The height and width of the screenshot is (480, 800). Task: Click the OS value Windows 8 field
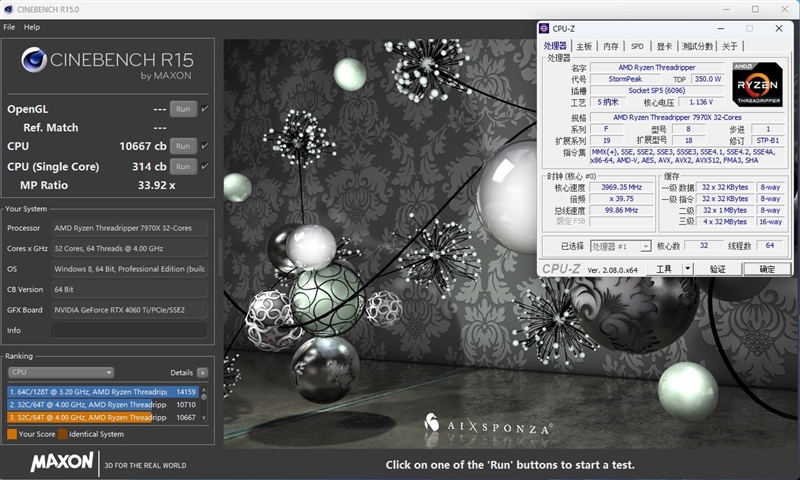pyautogui.click(x=130, y=269)
